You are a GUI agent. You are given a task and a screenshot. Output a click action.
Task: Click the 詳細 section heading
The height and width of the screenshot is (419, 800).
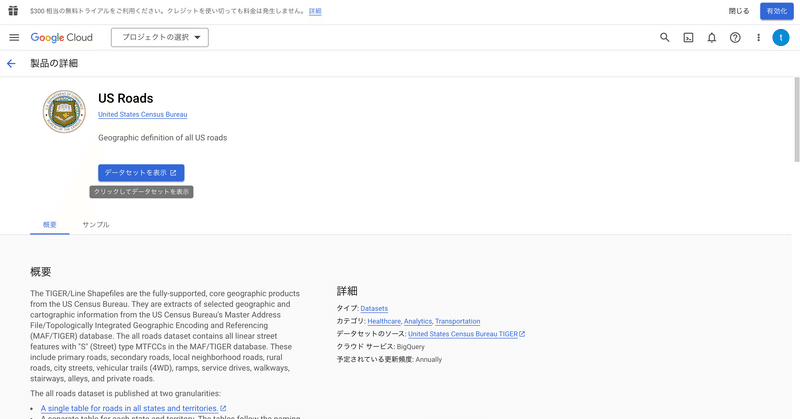[347, 291]
